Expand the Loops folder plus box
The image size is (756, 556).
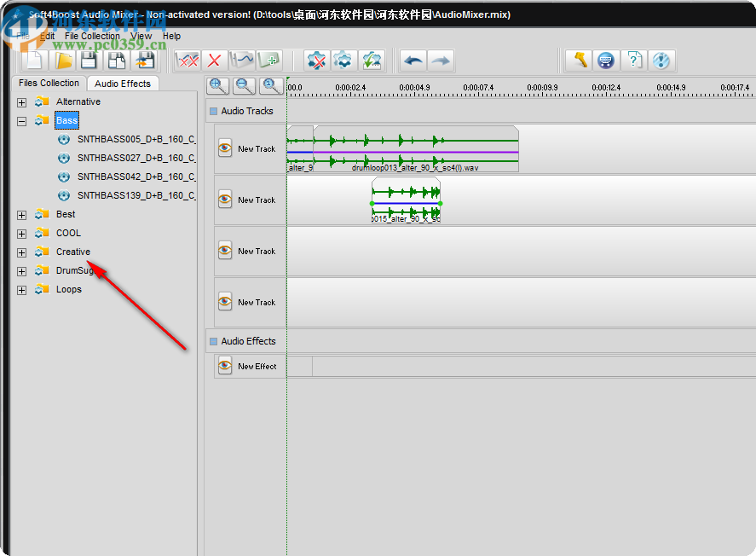pyautogui.click(x=21, y=290)
